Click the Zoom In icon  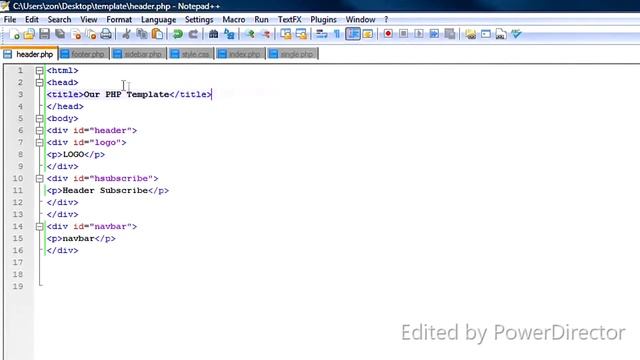tap(250, 34)
